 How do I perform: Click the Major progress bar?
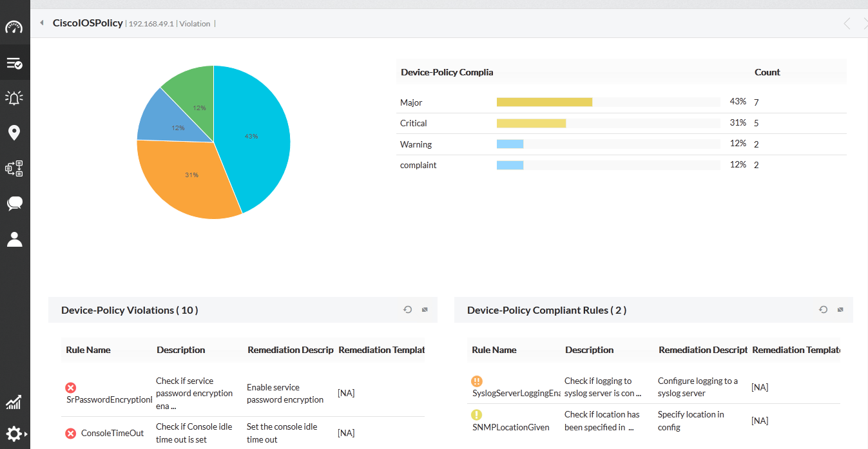608,102
